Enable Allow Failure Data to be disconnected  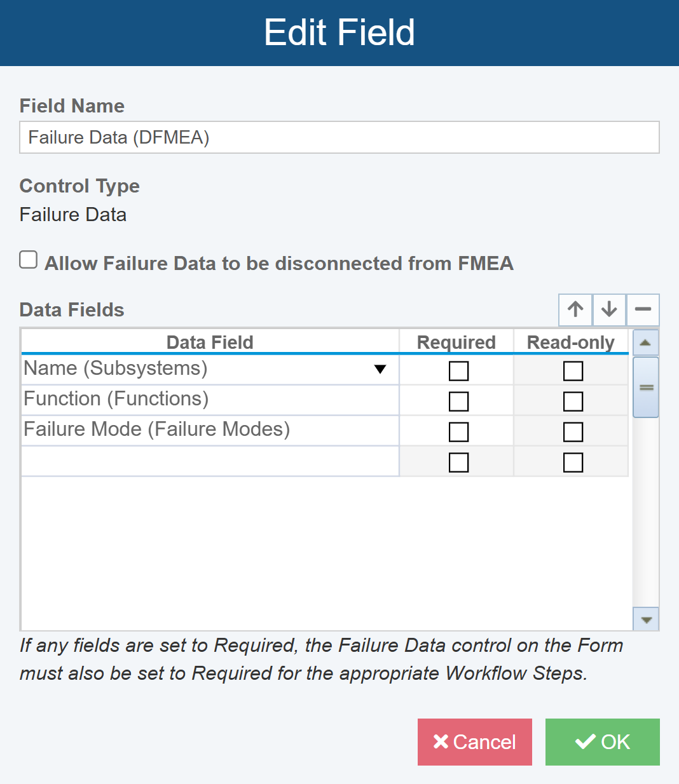click(29, 260)
